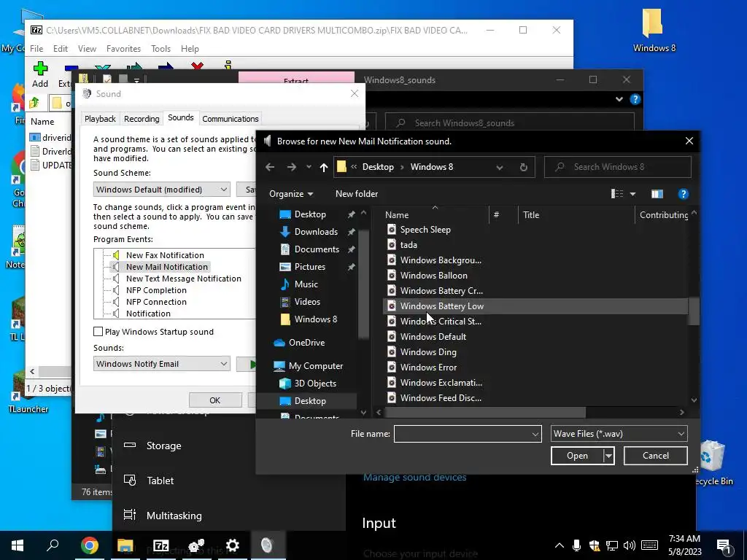Switch to the Recording tab
The height and width of the screenshot is (560, 747).
coord(142,119)
